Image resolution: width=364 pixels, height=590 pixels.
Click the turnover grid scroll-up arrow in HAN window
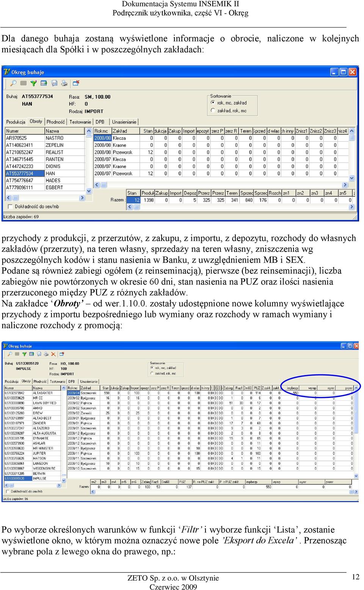point(351,131)
